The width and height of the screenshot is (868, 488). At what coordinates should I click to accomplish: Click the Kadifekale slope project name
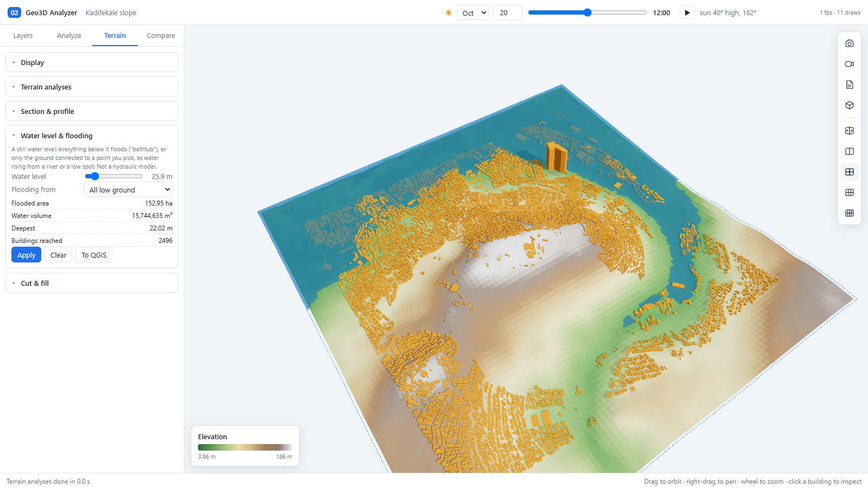[x=111, y=12]
